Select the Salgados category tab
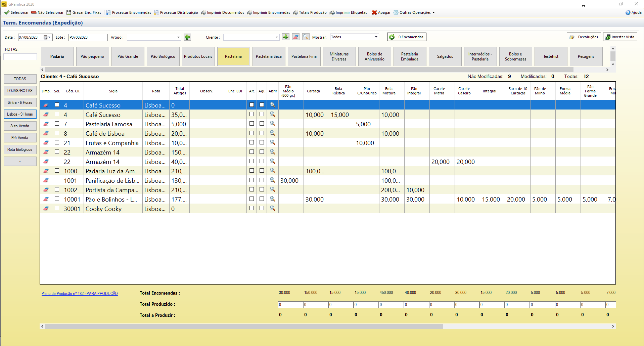Image resolution: width=644 pixels, height=346 pixels. pyautogui.click(x=445, y=56)
